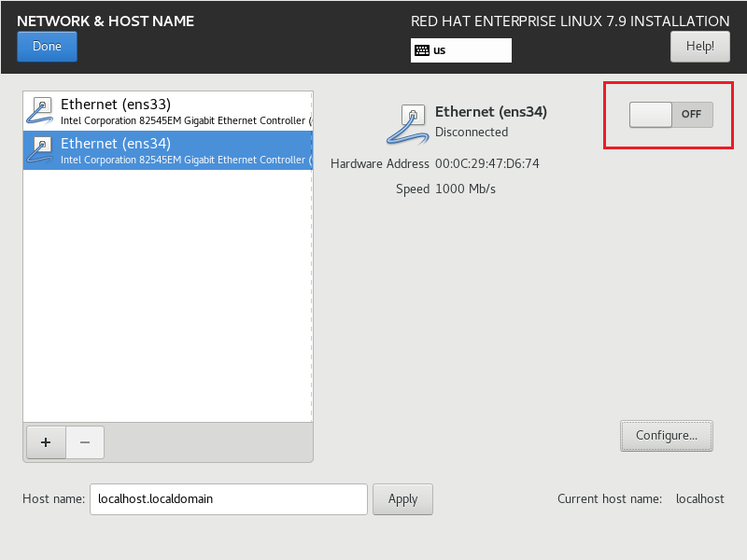Remove the selected device with the minus button
Screen dimensions: 747x560
85,442
